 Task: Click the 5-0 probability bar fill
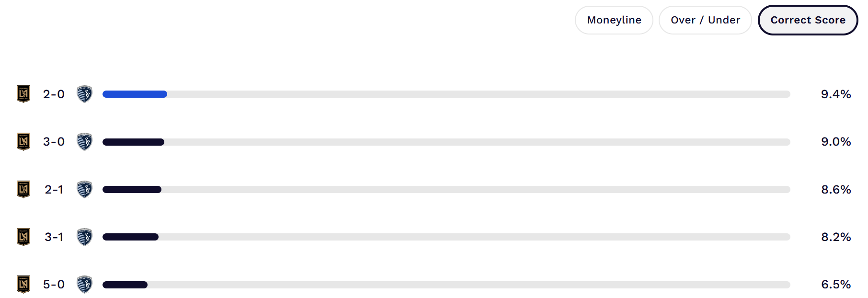(x=125, y=285)
